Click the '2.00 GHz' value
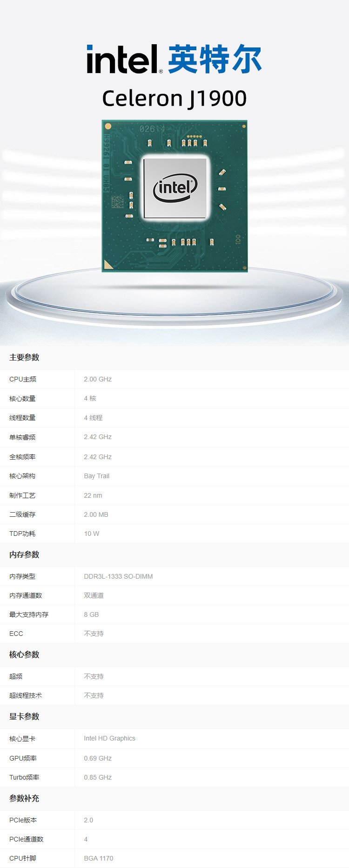 pyautogui.click(x=98, y=379)
